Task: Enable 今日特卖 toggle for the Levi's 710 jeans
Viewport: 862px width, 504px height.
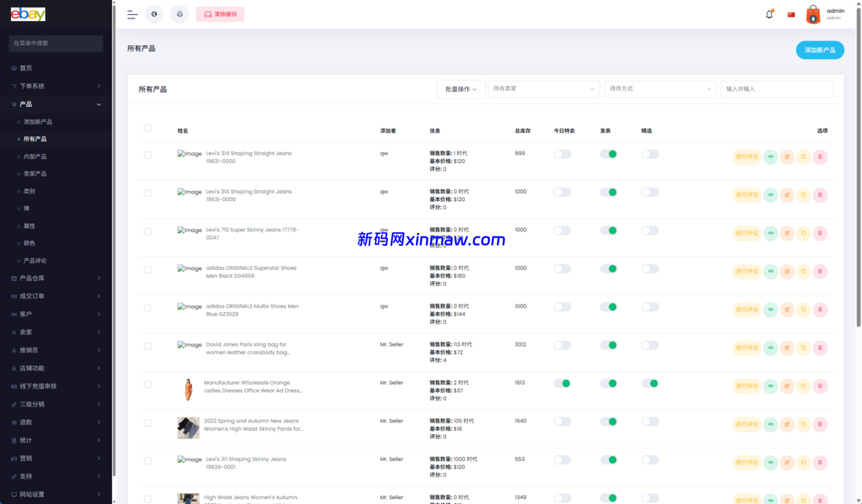Action: coord(562,230)
